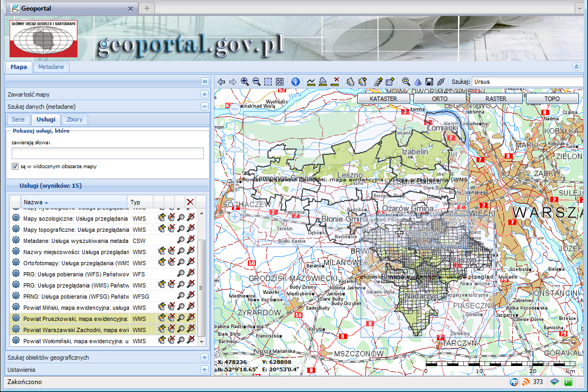The width and height of the screenshot is (588, 392).
Task: Add Powiat Pruszkowski service to map
Action: click(162, 318)
